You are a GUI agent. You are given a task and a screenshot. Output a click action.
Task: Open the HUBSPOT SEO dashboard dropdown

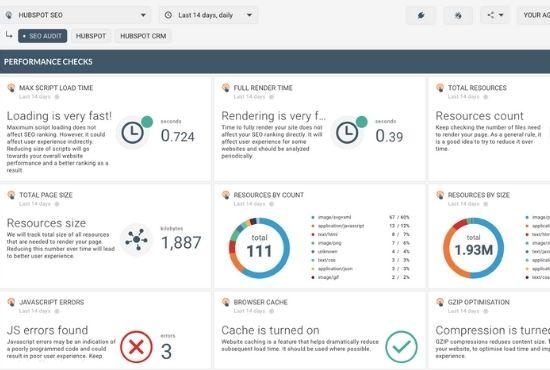(x=75, y=15)
